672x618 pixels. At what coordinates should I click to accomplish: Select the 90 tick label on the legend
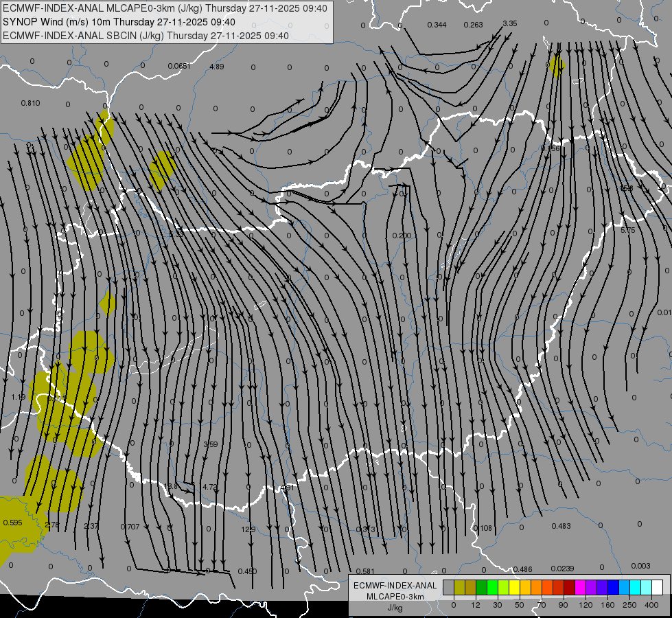pos(563,605)
